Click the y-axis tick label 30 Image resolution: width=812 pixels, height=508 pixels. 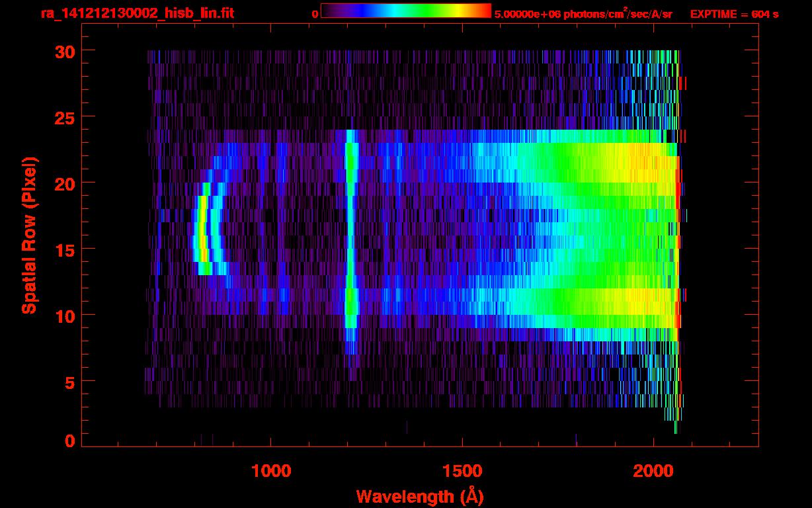65,51
